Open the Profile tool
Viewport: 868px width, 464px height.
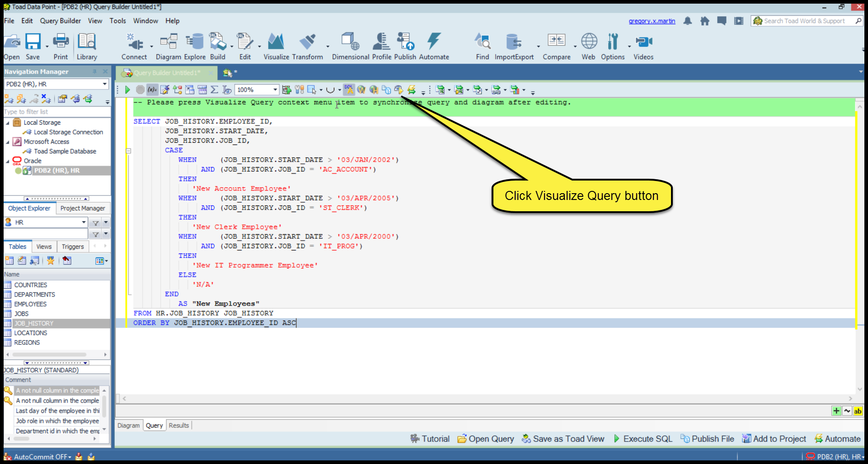[381, 46]
